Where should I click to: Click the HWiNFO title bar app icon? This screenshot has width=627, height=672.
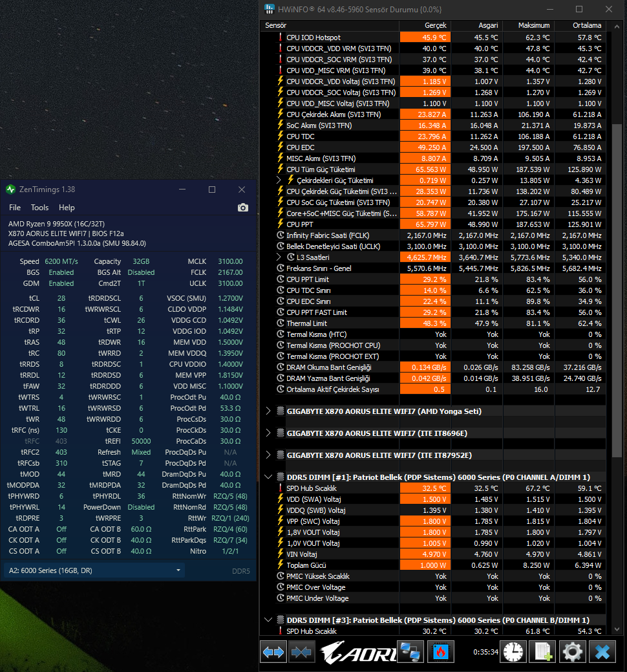pos(270,9)
